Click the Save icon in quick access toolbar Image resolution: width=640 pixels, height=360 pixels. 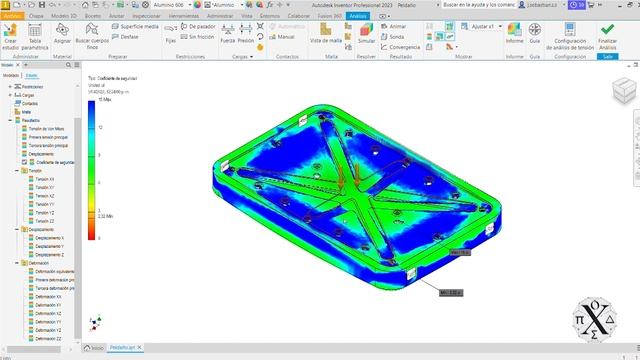click(x=42, y=5)
